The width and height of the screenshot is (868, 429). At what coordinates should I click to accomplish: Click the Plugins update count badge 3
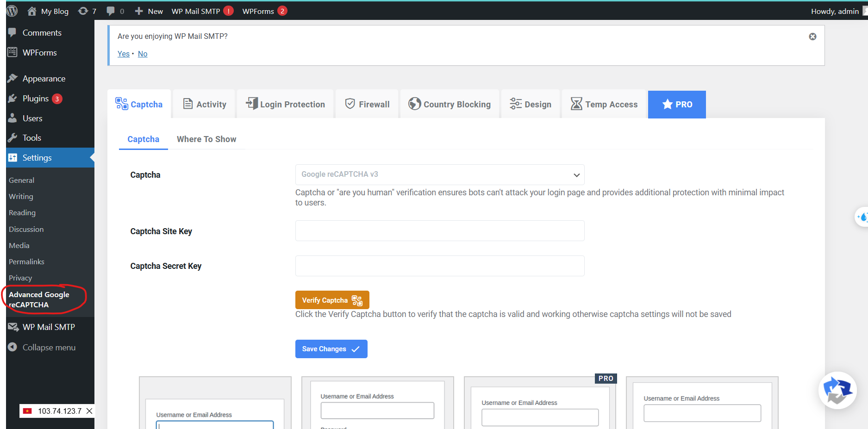(57, 99)
